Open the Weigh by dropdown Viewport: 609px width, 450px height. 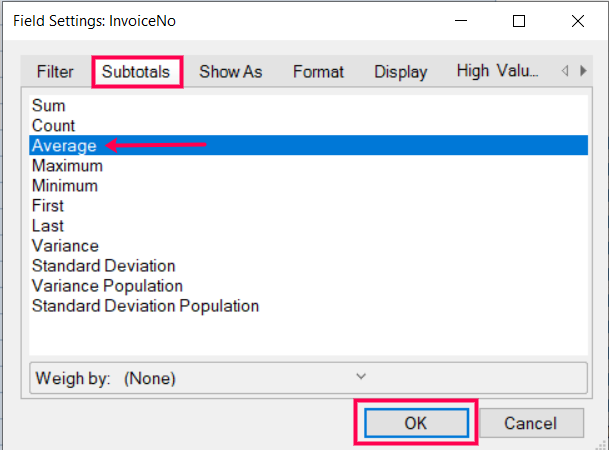click(x=308, y=378)
